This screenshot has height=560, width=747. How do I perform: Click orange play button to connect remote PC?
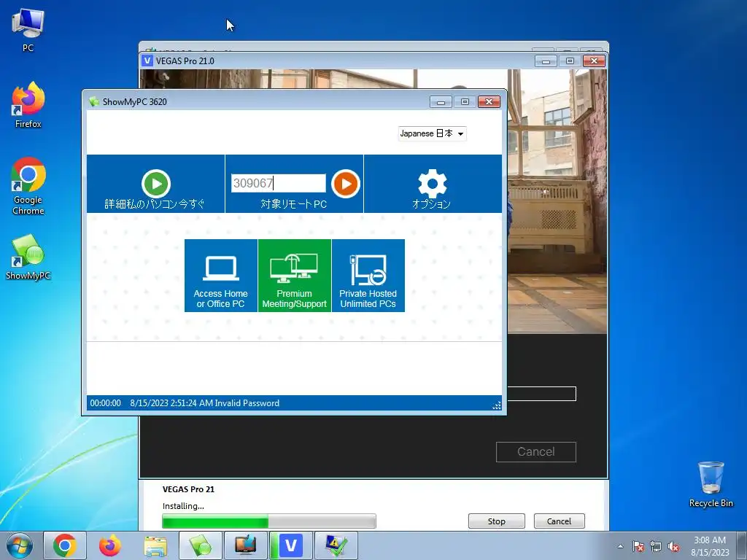coord(345,183)
